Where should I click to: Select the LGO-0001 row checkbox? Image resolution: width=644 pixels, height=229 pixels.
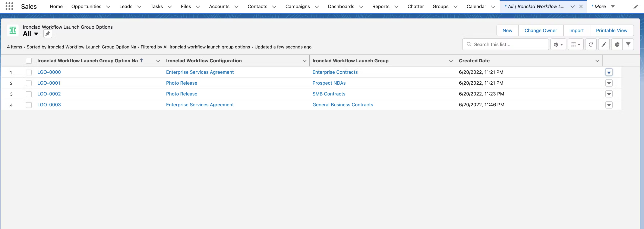click(x=29, y=83)
